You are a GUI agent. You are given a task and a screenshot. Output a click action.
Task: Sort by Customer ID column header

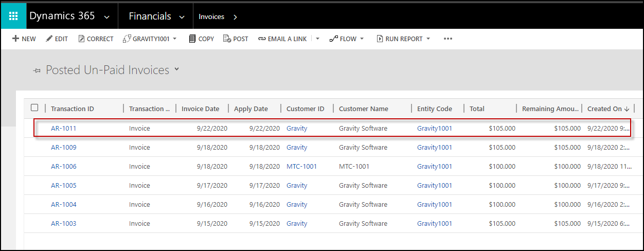306,109
